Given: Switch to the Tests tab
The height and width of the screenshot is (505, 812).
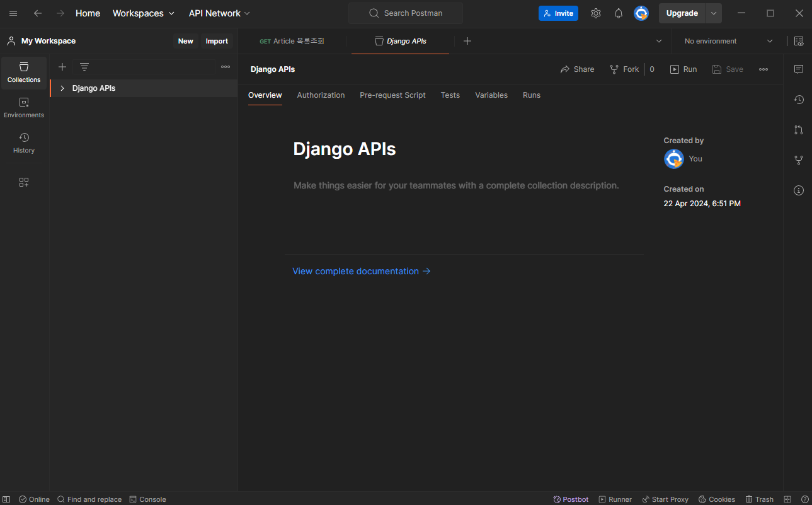Looking at the screenshot, I should tap(450, 95).
